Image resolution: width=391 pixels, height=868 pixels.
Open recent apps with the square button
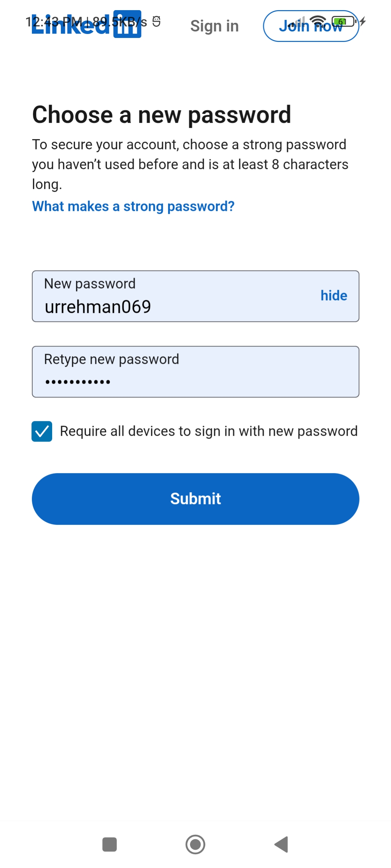(109, 844)
